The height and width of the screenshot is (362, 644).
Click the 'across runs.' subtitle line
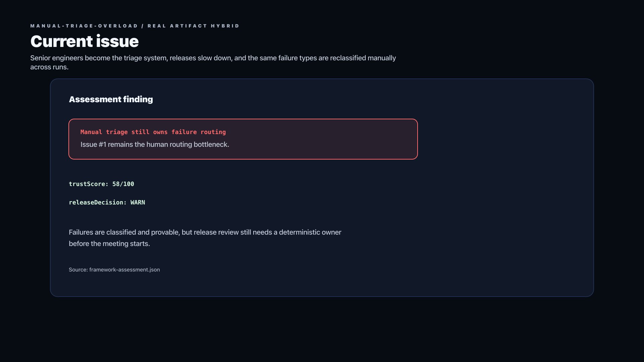click(49, 67)
